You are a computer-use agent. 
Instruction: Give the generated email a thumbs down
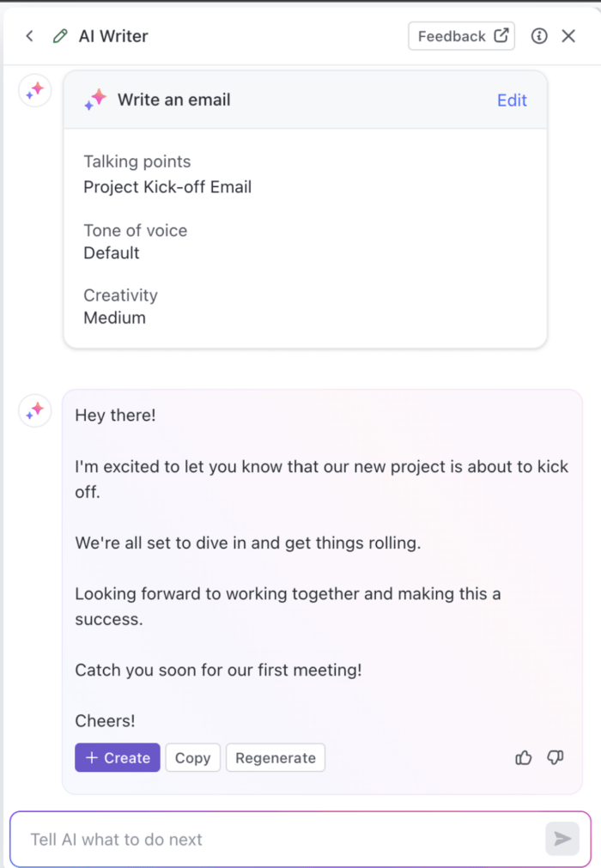point(555,757)
